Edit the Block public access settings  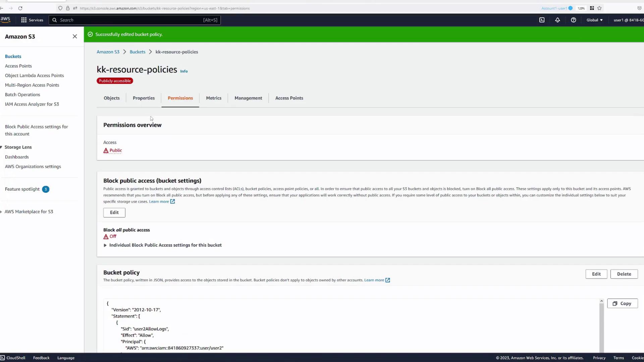pyautogui.click(x=114, y=213)
